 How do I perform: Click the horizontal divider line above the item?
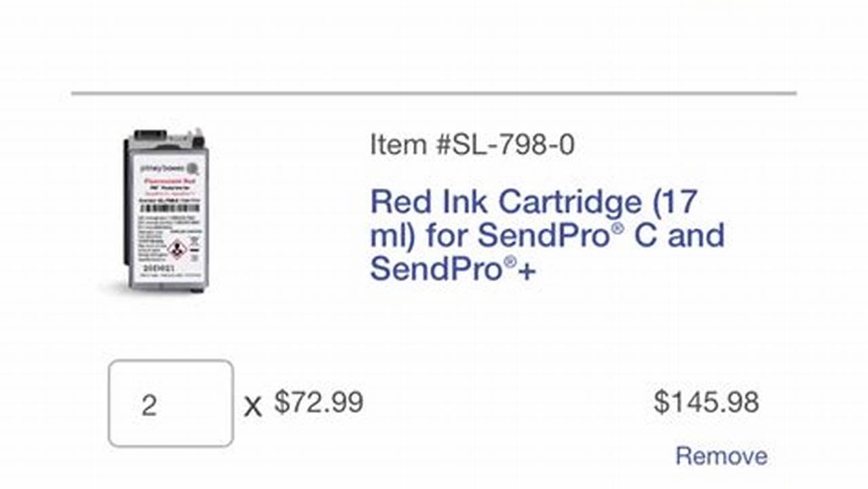pos(434,88)
